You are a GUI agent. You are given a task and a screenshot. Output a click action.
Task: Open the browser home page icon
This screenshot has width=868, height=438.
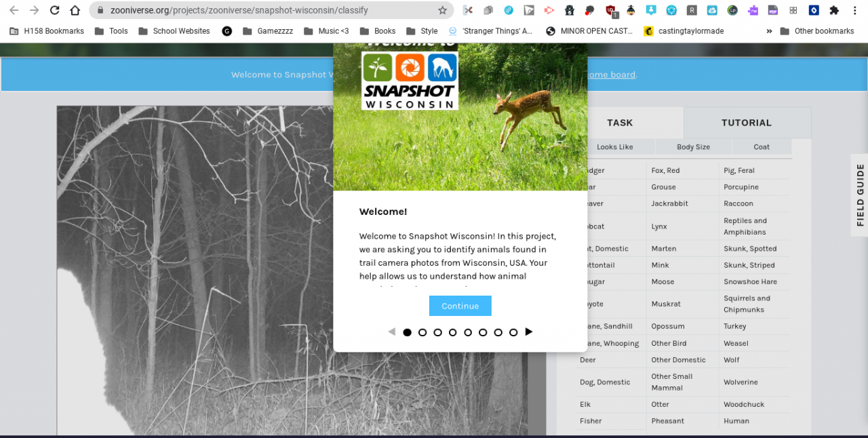click(75, 10)
